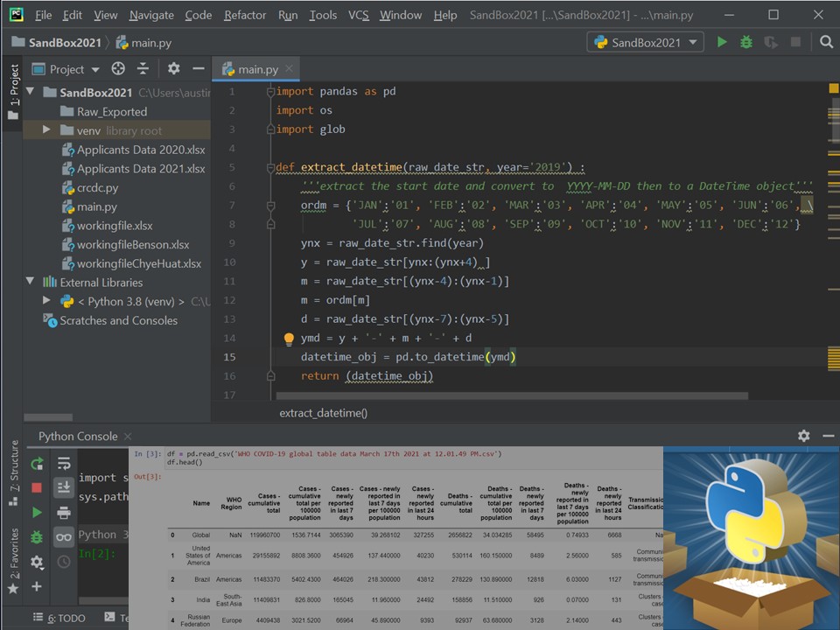Start debugging with the top toolbar bug icon
This screenshot has height=630, width=840.
pyautogui.click(x=746, y=42)
